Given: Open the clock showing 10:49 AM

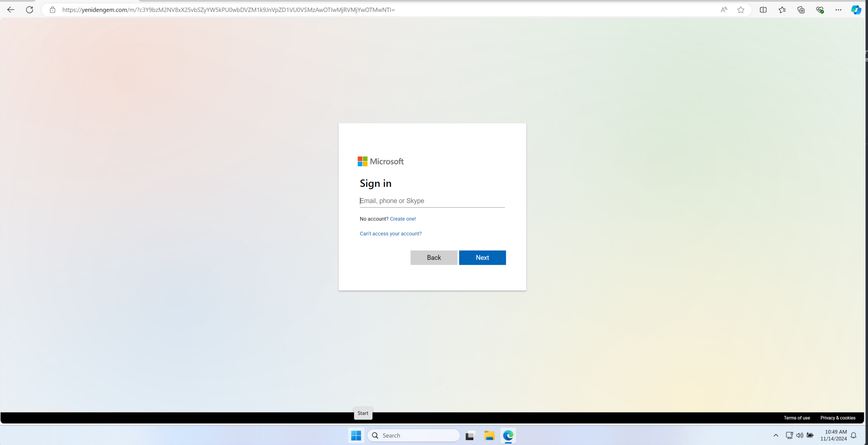Looking at the screenshot, I should [x=833, y=435].
